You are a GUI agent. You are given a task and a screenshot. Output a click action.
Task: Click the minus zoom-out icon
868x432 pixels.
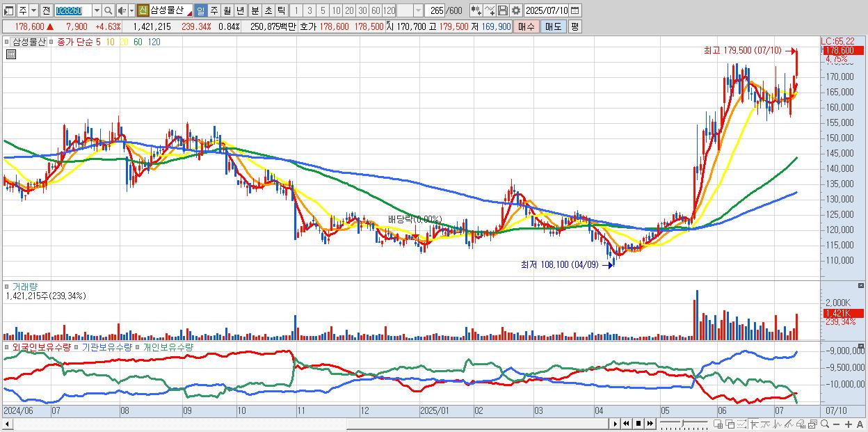point(836,424)
